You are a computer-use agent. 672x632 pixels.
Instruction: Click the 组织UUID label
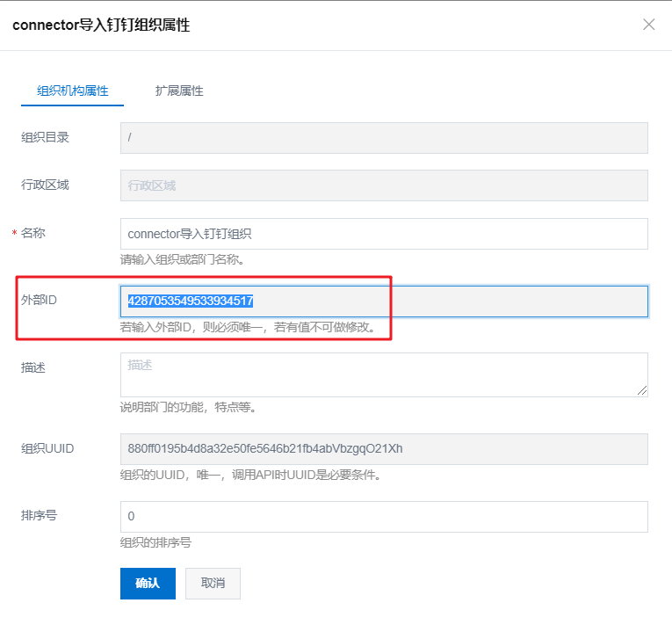tap(47, 448)
